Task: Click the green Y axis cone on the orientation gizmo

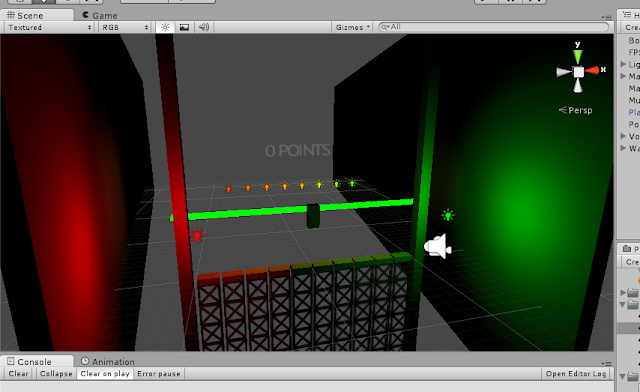Action: point(578,56)
